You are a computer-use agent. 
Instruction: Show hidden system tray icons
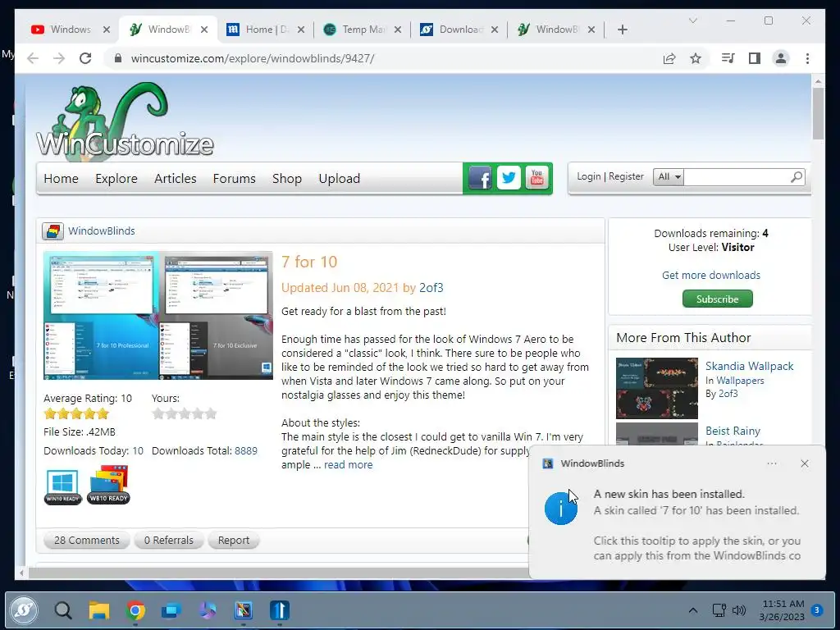(x=692, y=609)
